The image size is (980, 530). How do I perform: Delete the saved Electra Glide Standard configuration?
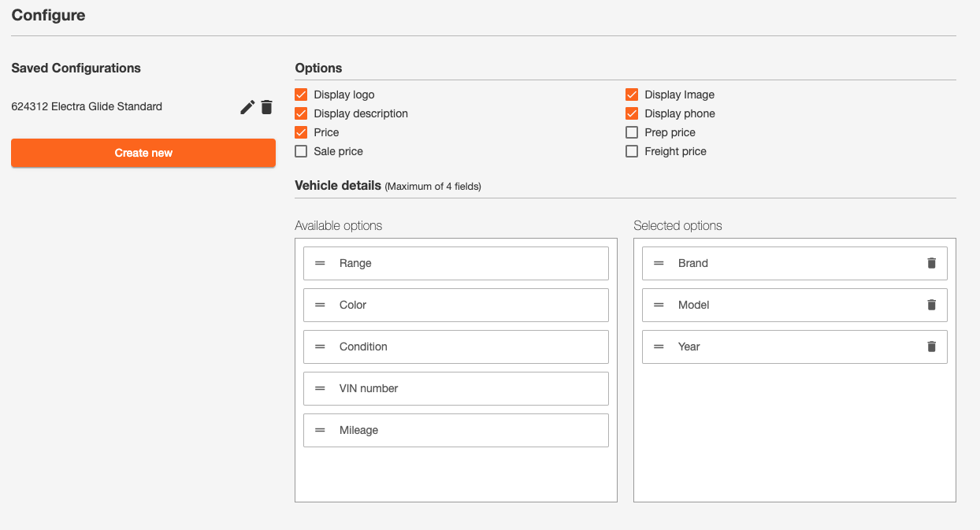pos(267,107)
